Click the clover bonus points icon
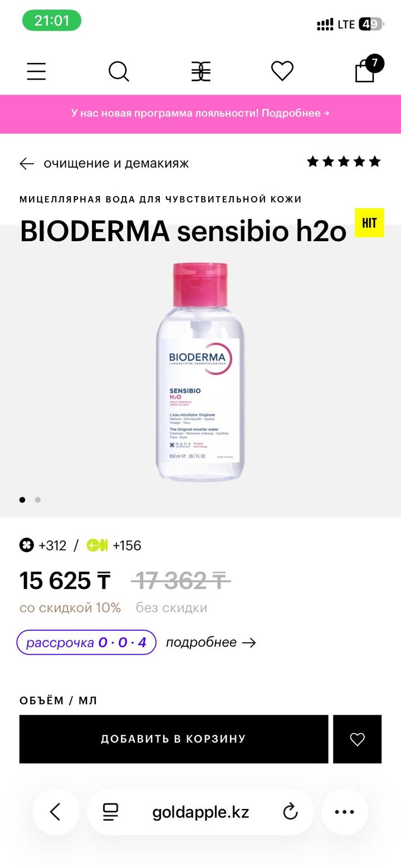Screen dimensions: 401x868 click(26, 545)
